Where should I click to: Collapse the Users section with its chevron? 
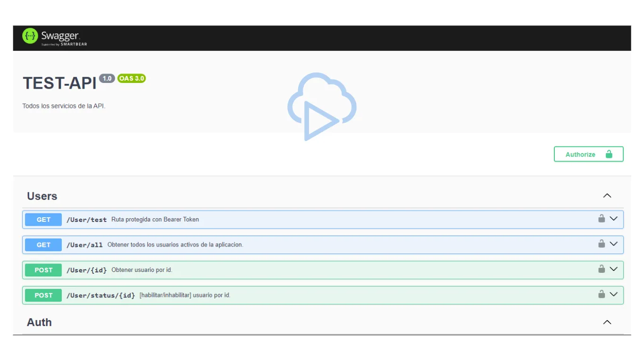[x=607, y=196]
